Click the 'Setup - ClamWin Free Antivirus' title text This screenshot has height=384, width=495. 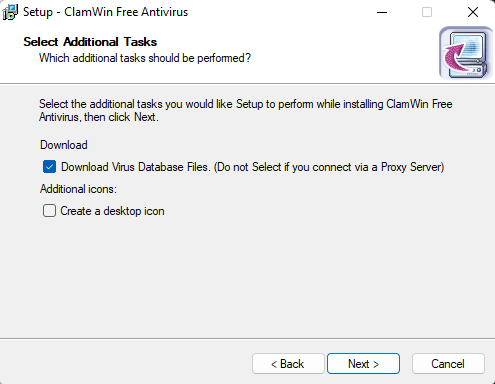coord(105,12)
